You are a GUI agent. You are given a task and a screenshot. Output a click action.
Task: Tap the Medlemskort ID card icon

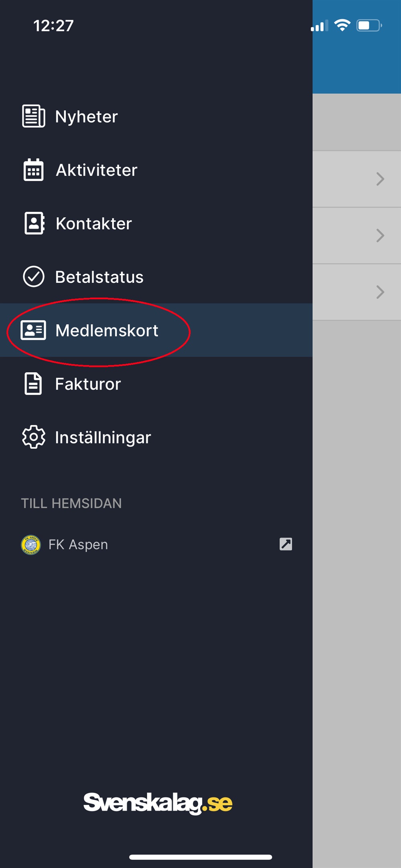click(x=33, y=330)
